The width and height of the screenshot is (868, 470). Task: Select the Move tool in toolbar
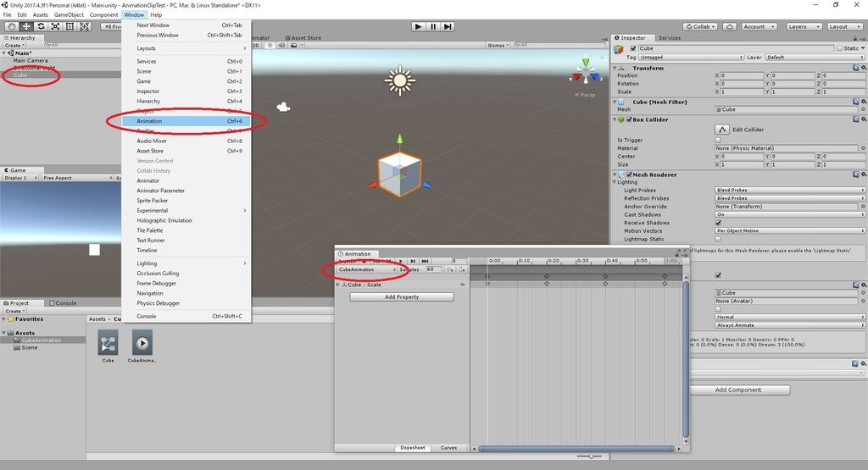point(26,26)
